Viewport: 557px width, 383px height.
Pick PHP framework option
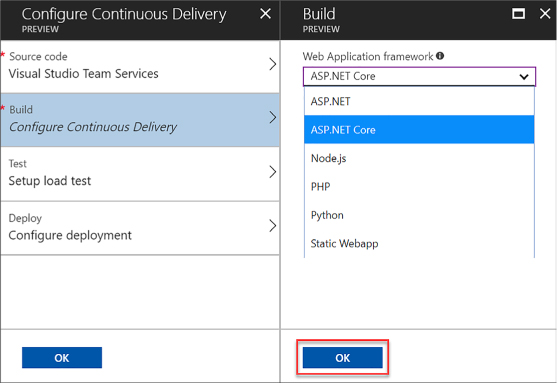[x=419, y=187]
